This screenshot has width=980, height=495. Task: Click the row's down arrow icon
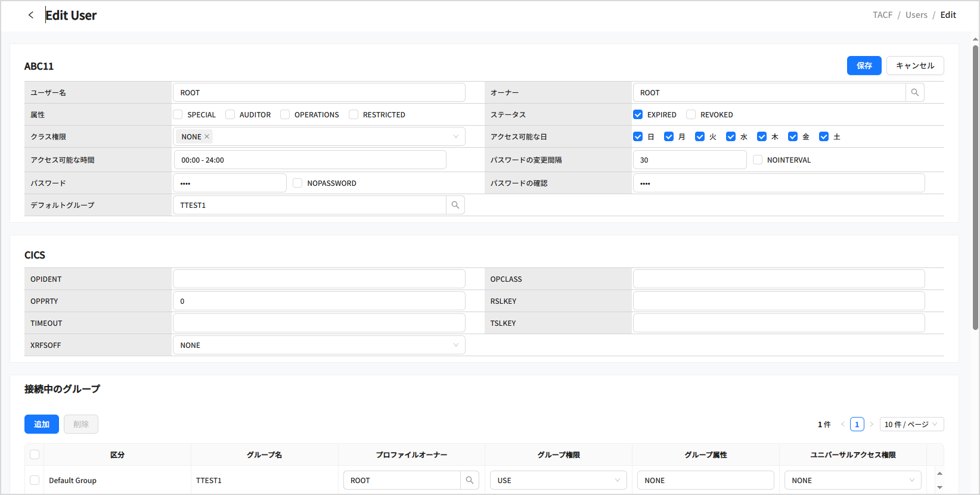click(x=939, y=487)
